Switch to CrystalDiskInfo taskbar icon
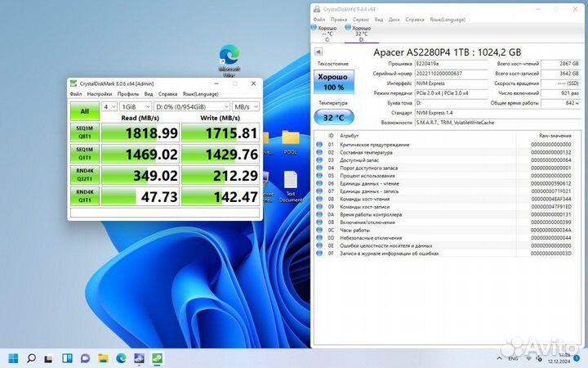The width and height of the screenshot is (588, 368). (x=139, y=358)
